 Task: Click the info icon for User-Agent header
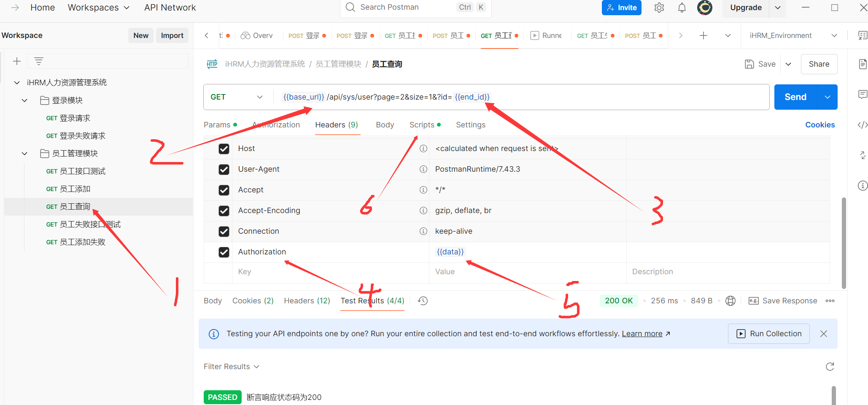(x=423, y=169)
